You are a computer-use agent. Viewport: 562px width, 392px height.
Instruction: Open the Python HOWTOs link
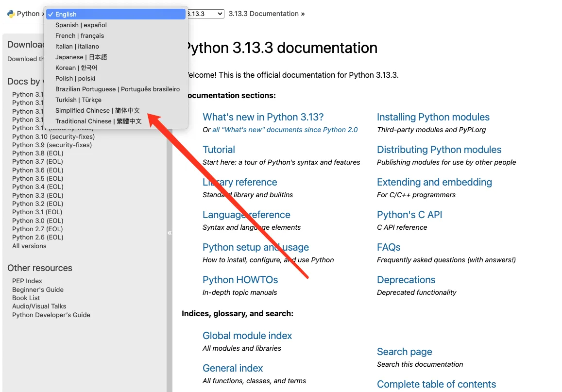point(240,280)
